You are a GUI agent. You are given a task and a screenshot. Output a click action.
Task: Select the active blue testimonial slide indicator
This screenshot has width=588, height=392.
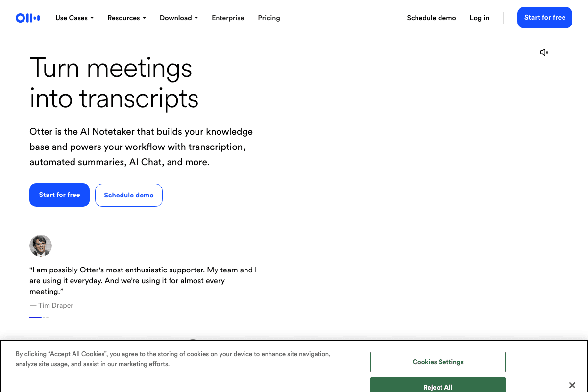tap(35, 318)
